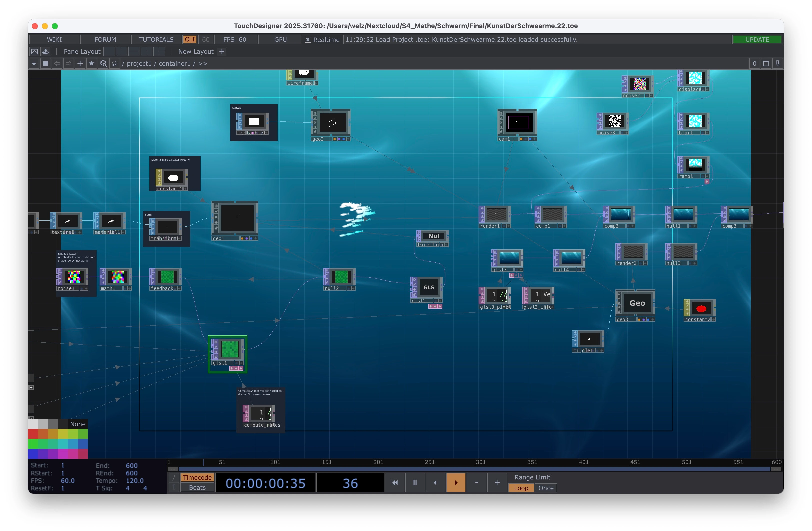The height and width of the screenshot is (531, 812).
Task: Toggle the O|I perform mode button
Action: [x=190, y=40]
